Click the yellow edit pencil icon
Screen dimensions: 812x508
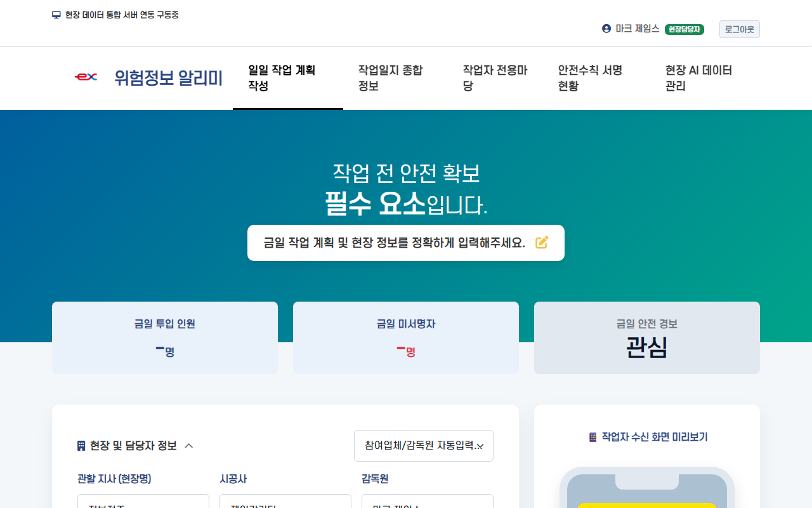click(542, 243)
